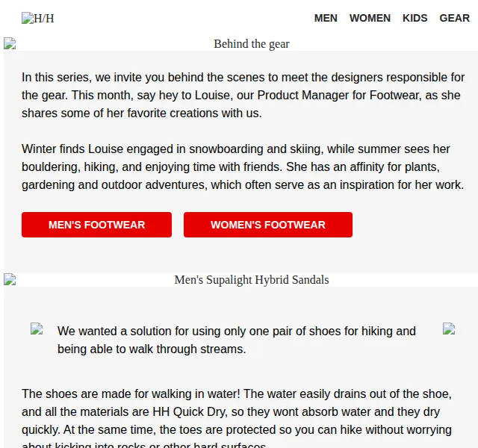Click the Behind the gear broken image icon
Viewport: 478px width, 448px height.
click(x=10, y=43)
